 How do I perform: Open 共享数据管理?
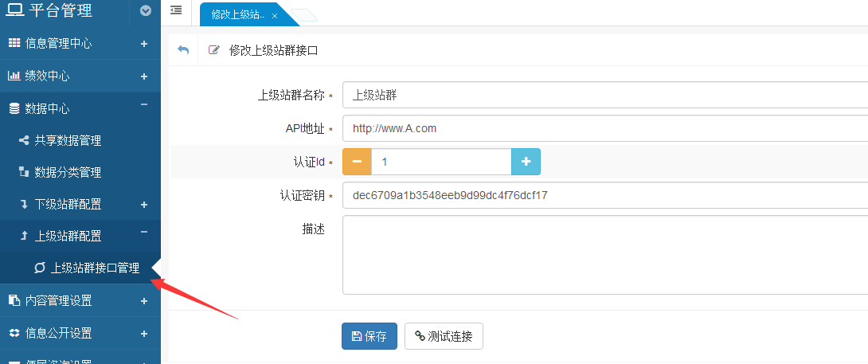[68, 140]
